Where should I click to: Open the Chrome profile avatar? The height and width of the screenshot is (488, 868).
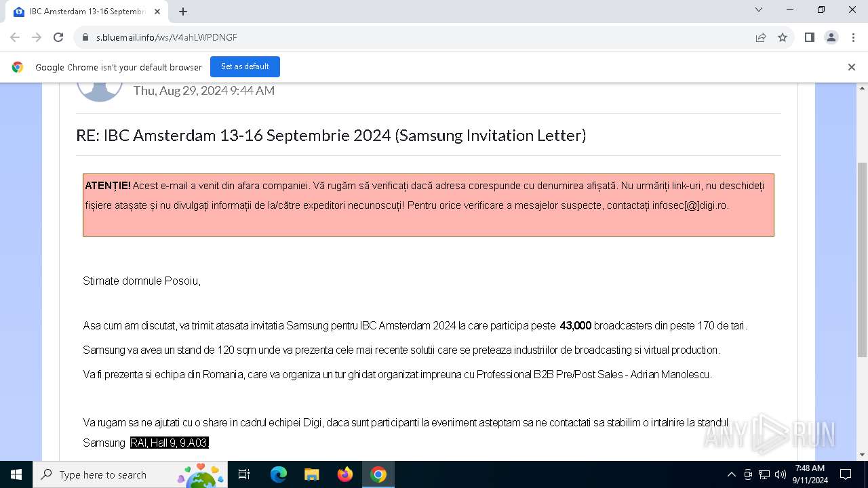[831, 37]
